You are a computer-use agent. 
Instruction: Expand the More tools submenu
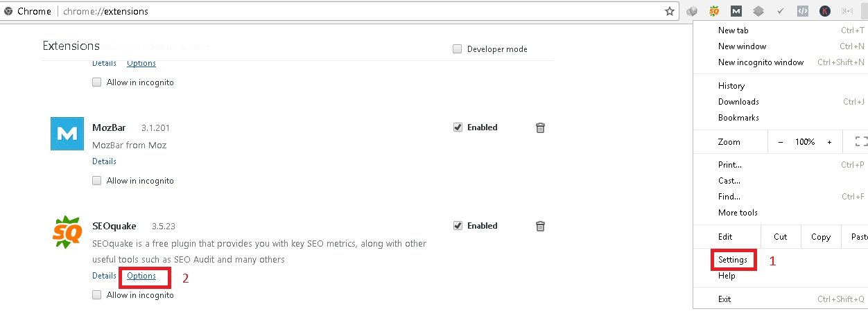click(738, 213)
